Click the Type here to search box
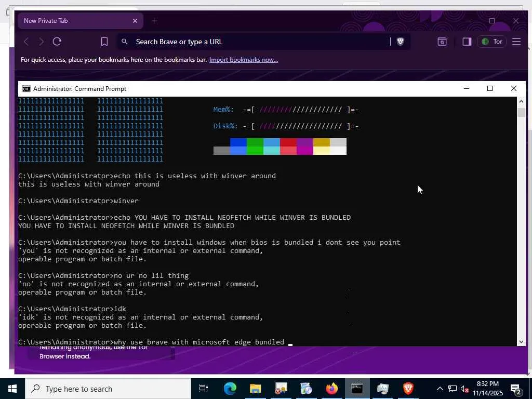Image resolution: width=532 pixels, height=399 pixels. click(108, 389)
